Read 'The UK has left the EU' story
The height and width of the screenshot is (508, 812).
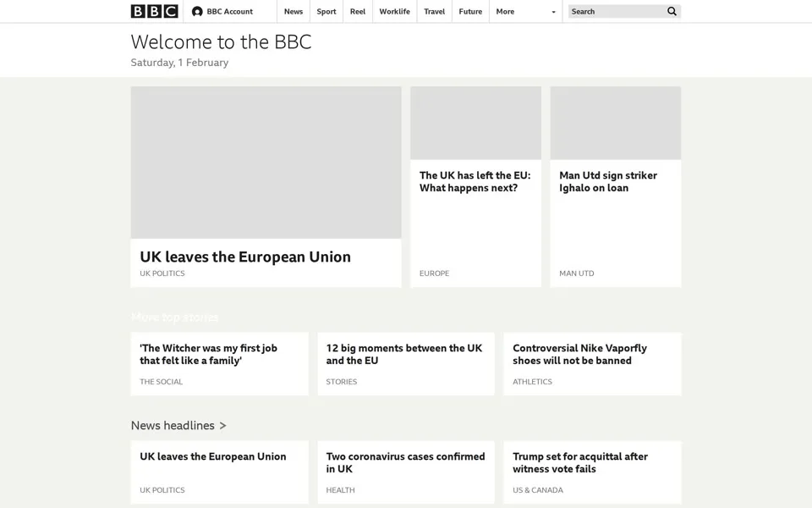tap(475, 181)
